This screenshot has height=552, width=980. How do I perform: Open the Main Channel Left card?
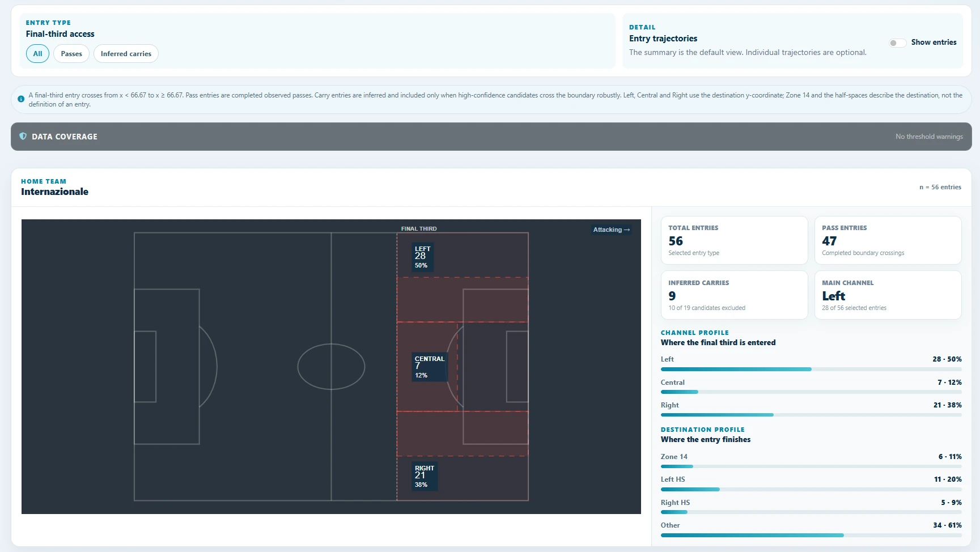tap(888, 295)
